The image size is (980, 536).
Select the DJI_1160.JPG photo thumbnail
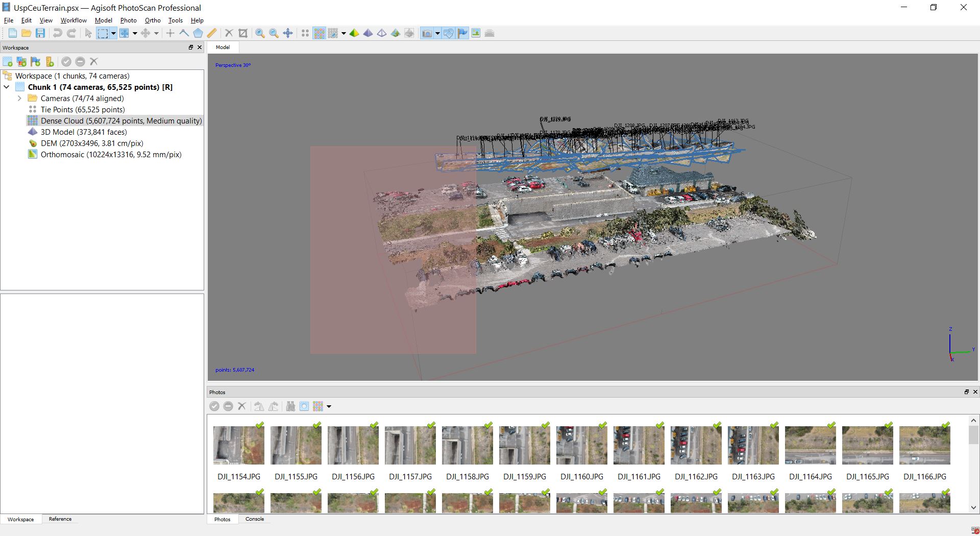[x=581, y=446]
